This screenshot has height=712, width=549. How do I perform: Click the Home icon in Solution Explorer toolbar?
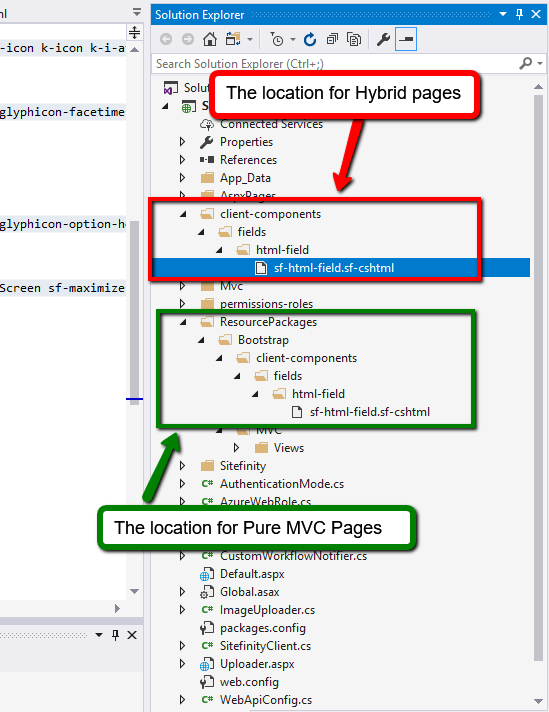pos(209,40)
